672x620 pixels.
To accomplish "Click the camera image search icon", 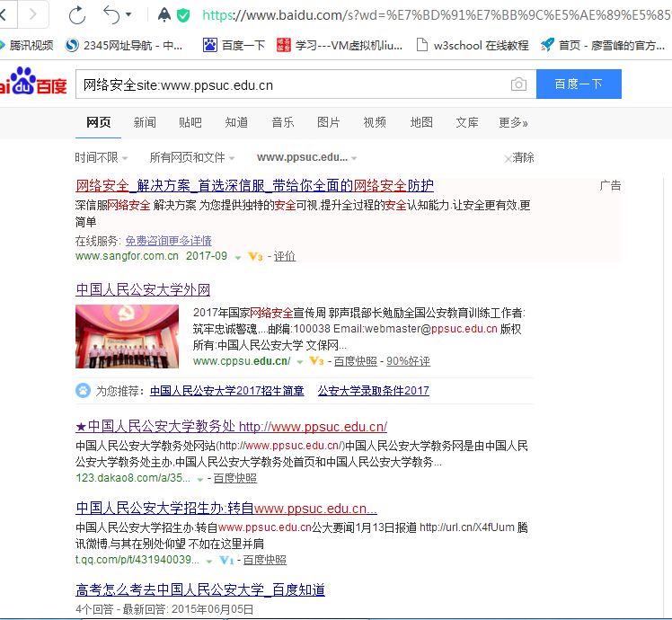I will tap(518, 84).
